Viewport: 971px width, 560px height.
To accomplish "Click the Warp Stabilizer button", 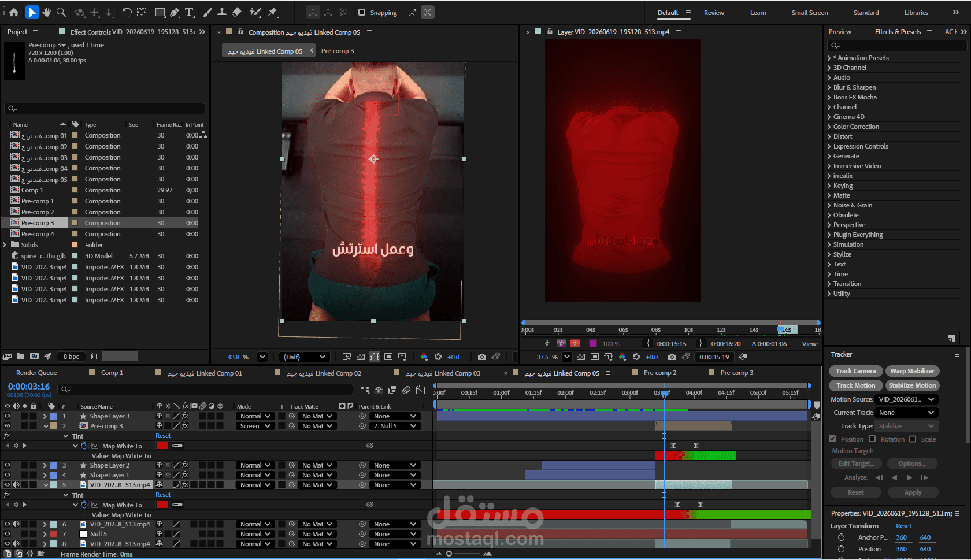I will point(912,371).
